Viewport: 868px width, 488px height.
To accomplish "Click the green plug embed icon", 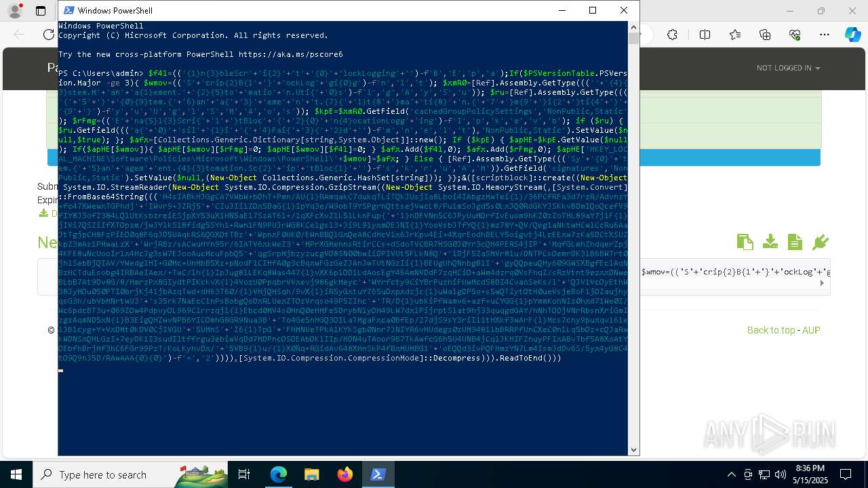I will tap(820, 242).
